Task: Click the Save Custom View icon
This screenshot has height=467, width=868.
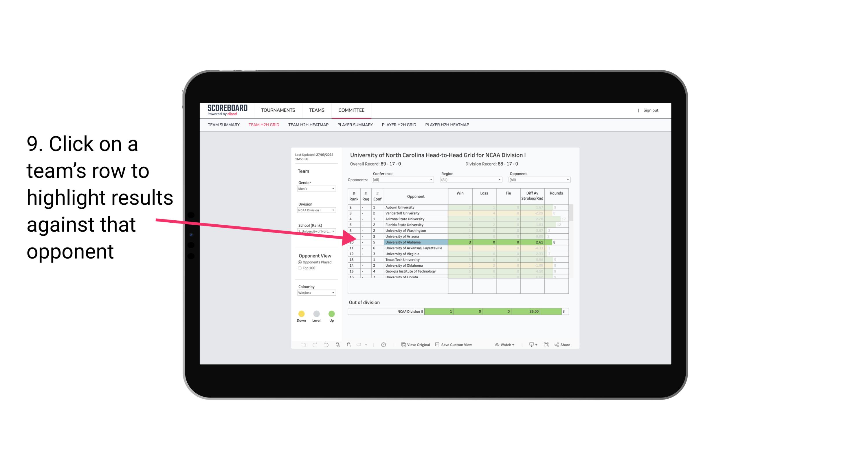Action: (438, 345)
